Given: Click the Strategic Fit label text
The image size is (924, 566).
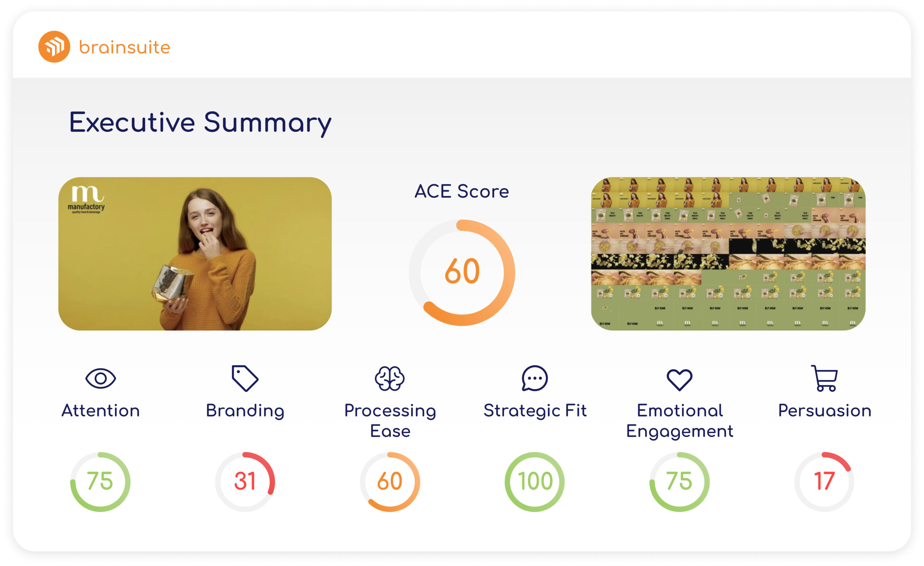Looking at the screenshot, I should click(x=535, y=411).
